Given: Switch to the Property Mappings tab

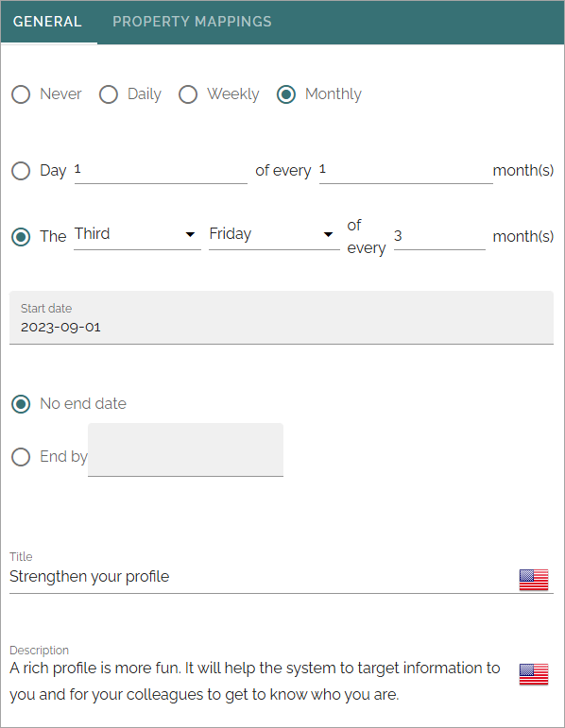Looking at the screenshot, I should click(x=192, y=22).
